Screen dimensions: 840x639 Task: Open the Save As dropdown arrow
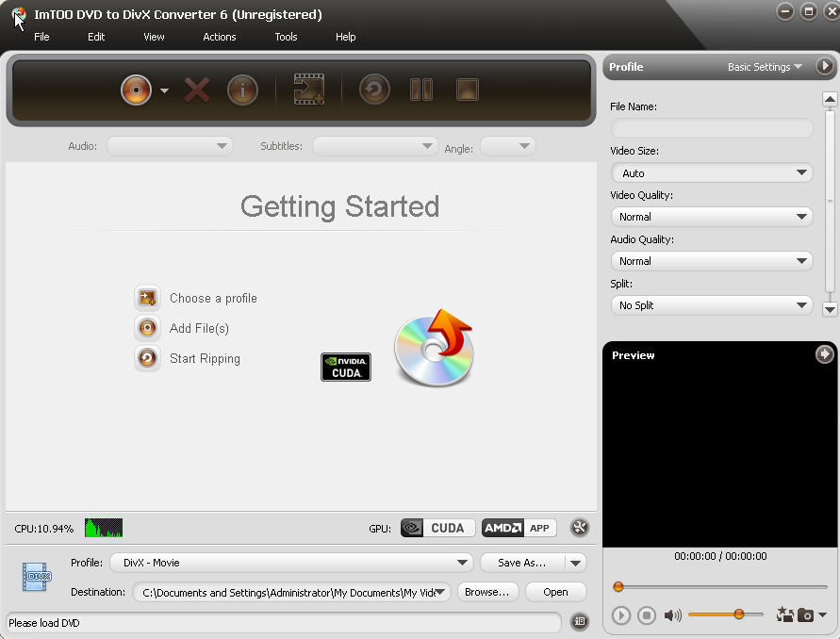pos(576,563)
